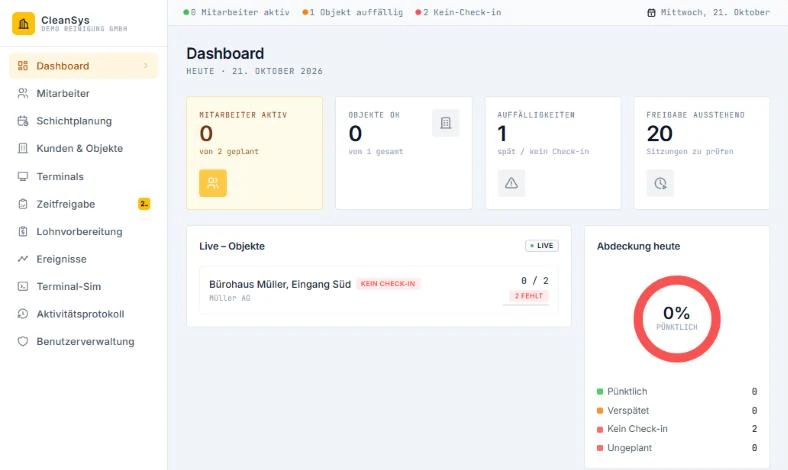This screenshot has width=788, height=470.
Task: Open Zeitfreigabe page
Action: pyautogui.click(x=83, y=204)
